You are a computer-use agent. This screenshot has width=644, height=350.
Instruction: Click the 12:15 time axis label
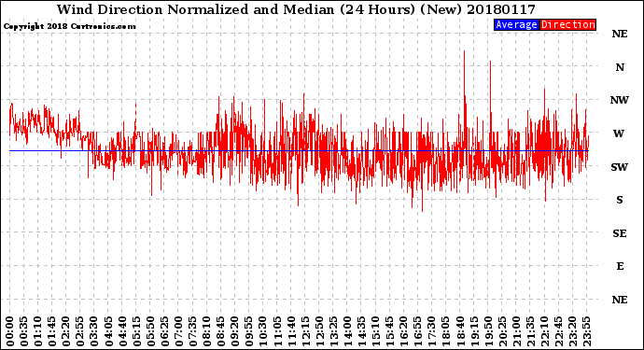[305, 331]
